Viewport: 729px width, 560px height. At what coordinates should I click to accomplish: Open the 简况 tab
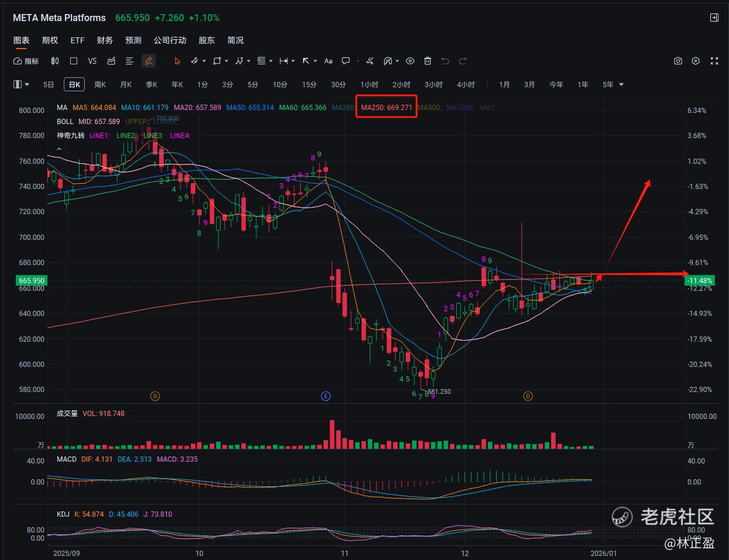pos(235,40)
